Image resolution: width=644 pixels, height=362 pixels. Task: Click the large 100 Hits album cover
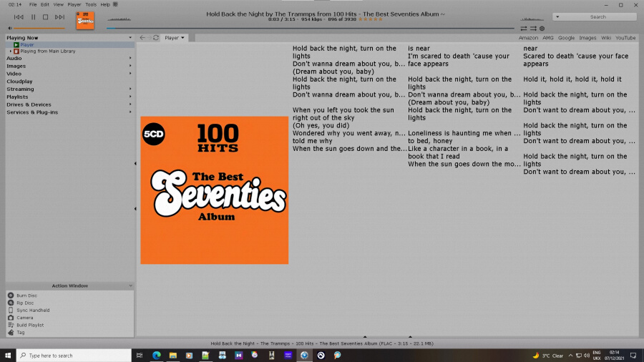pos(215,190)
